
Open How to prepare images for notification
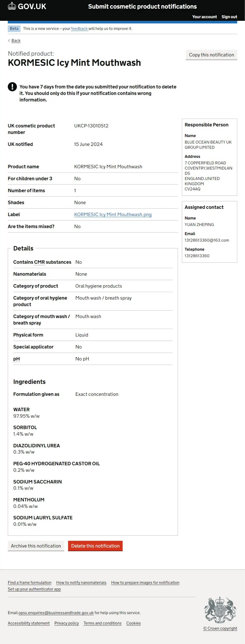click(145, 583)
